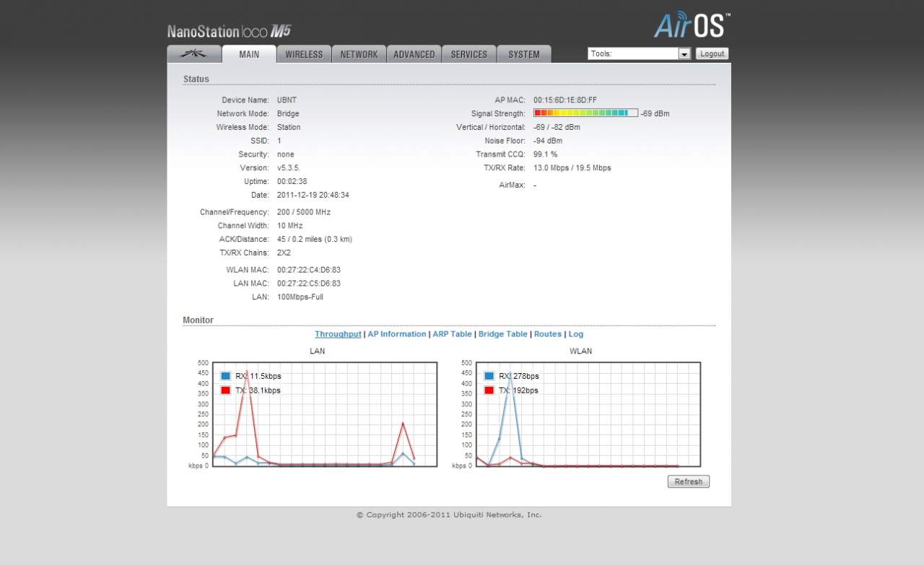This screenshot has height=565, width=924.
Task: Switch to the WIRELESS tab
Action: pyautogui.click(x=304, y=54)
